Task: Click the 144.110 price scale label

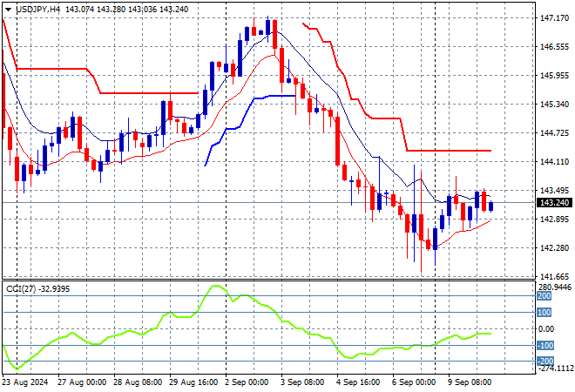Action: coord(555,162)
